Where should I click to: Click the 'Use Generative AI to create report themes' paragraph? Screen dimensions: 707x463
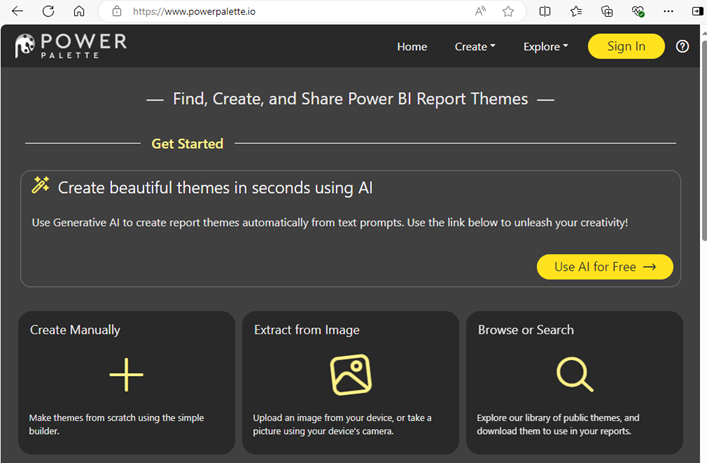pyautogui.click(x=330, y=223)
